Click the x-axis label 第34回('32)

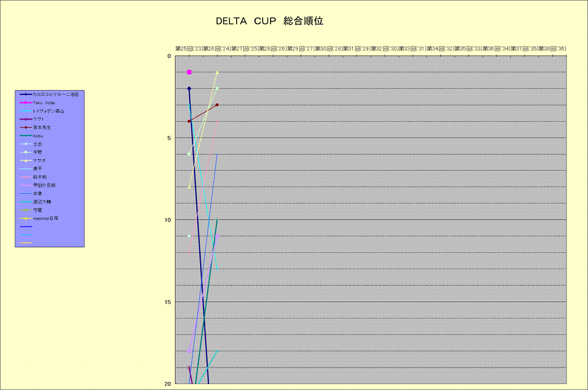[441, 48]
